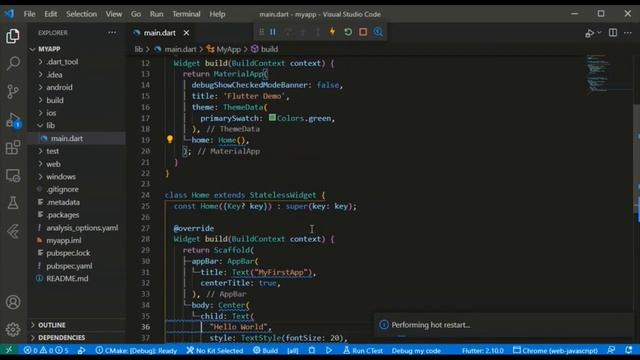Viewport: 640px width, 360px height.
Task: Open the Explorer view in activity bar
Action: (x=13, y=36)
